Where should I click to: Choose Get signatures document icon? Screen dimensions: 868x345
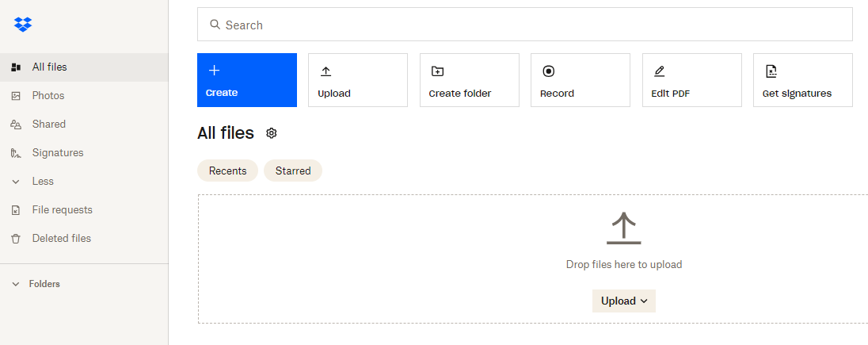click(803, 80)
